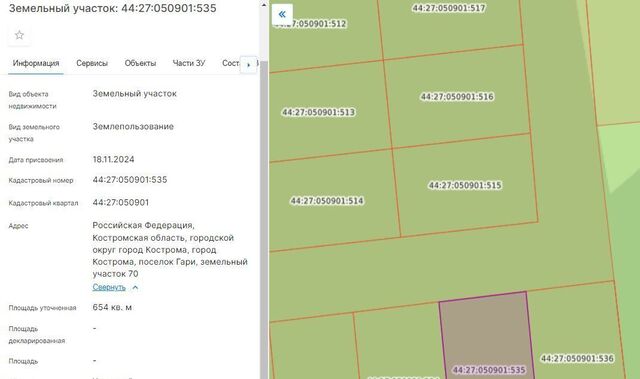Image resolution: width=640 pixels, height=379 pixels.
Task: Click the Дата присвоения label
Action: coord(36,160)
